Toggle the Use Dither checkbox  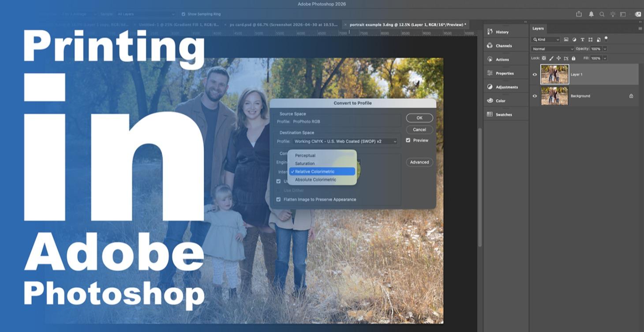coord(278,190)
